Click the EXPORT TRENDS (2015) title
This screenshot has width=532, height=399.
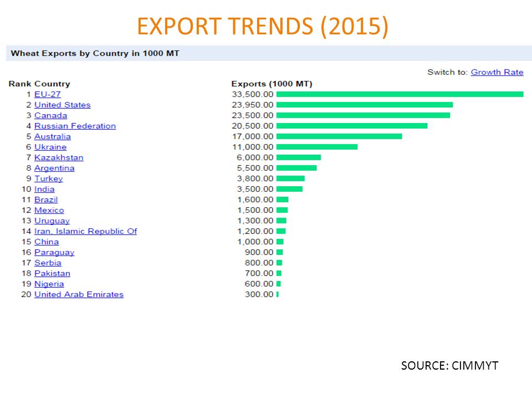coord(263,26)
